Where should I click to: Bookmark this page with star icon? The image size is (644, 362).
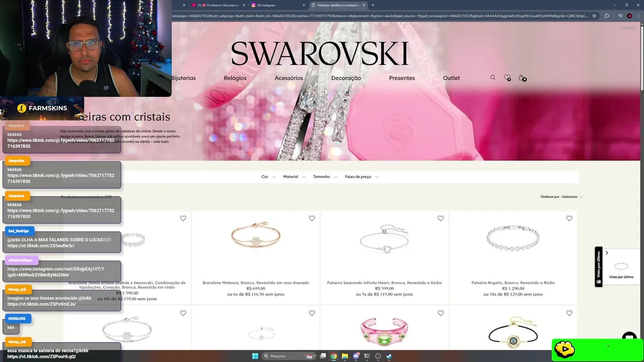pos(595,16)
